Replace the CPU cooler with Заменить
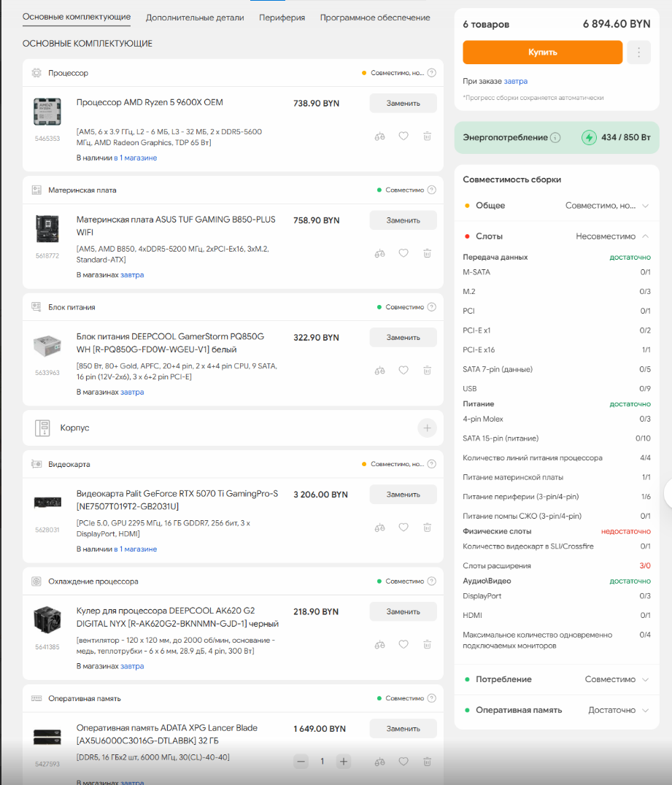The width and height of the screenshot is (672, 785). coord(403,612)
